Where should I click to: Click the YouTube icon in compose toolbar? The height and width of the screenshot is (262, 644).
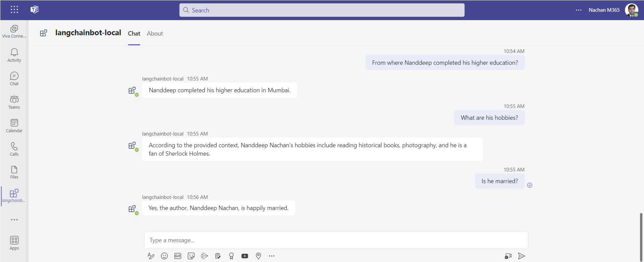(245, 256)
